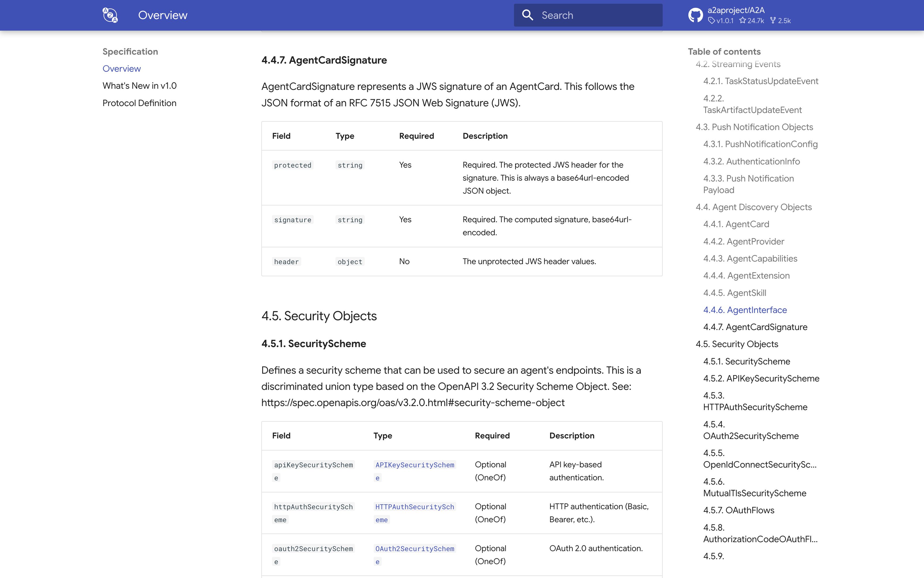Jump to 4.4.5. AgentSkill in contents
This screenshot has height=578, width=924.
pos(735,293)
